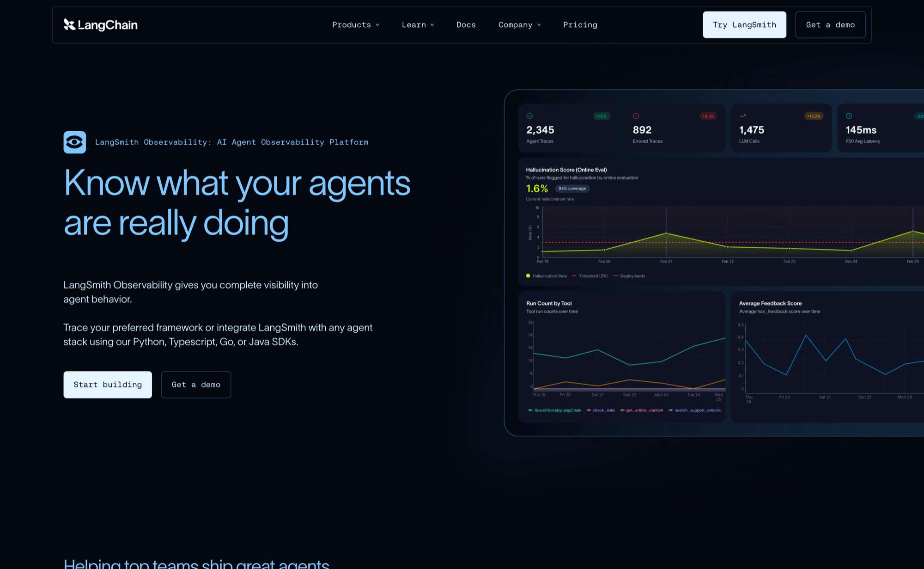Click the Feb 21 deployment marker line
This screenshot has height=569, width=924.
click(x=666, y=232)
